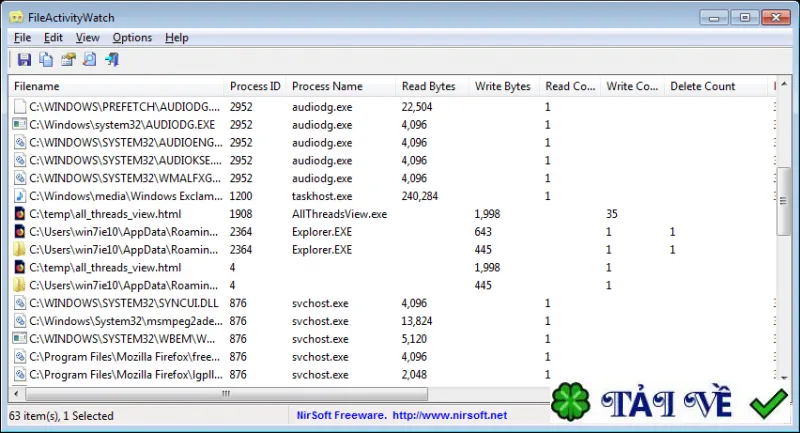Open the File menu

click(22, 38)
